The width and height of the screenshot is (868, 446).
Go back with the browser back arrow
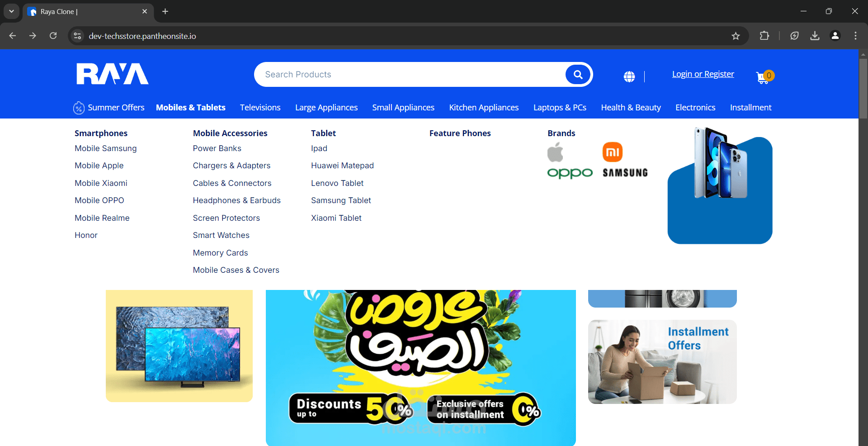point(13,36)
